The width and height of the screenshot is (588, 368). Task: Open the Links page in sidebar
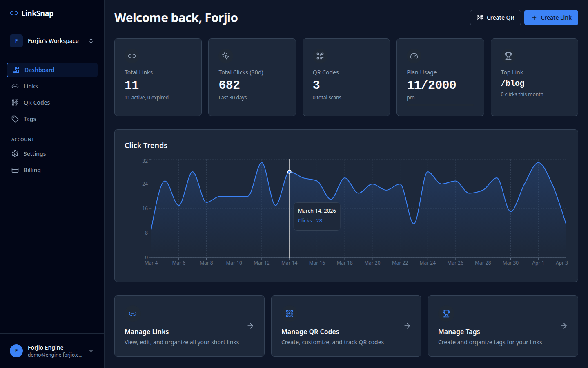31,86
